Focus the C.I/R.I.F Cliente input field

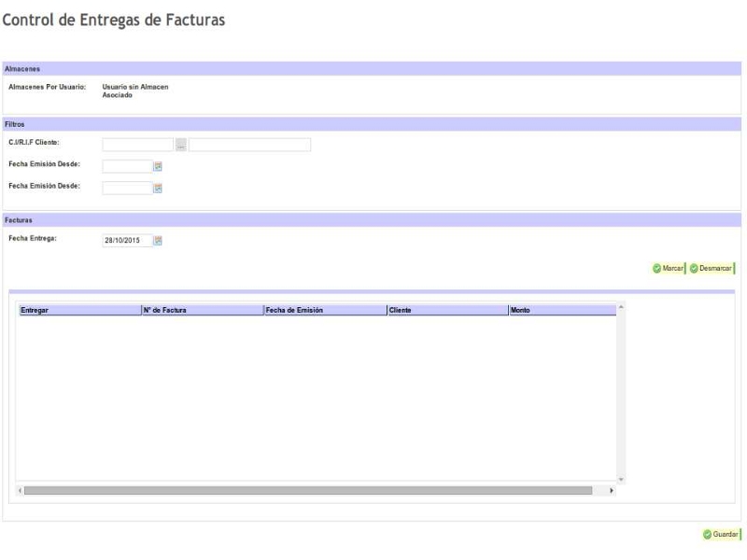pos(137,145)
